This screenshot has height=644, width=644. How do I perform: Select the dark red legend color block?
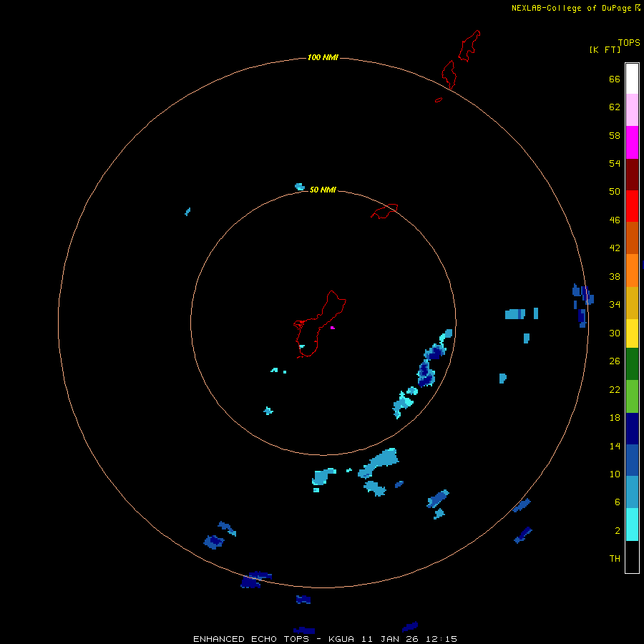coord(632,175)
